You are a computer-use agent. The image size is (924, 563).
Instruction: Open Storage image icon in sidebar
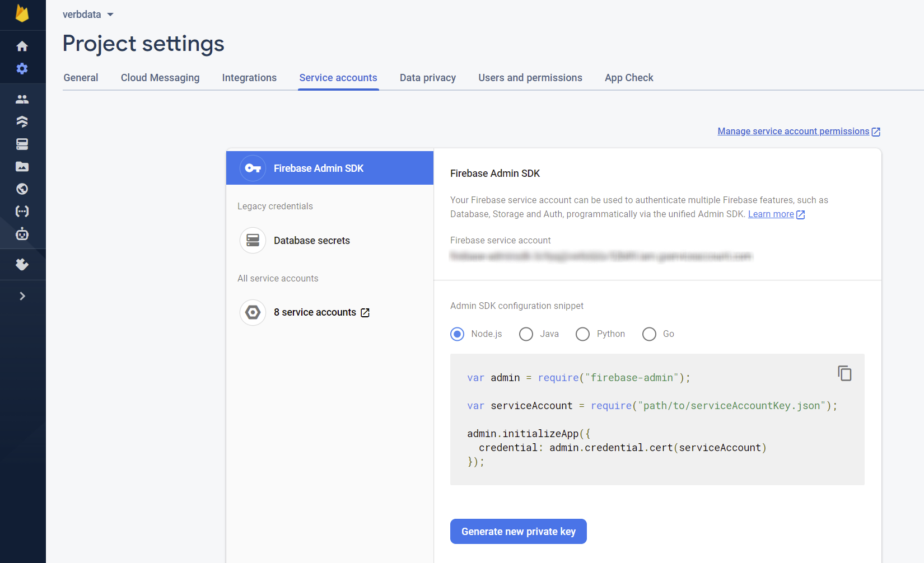click(x=22, y=166)
